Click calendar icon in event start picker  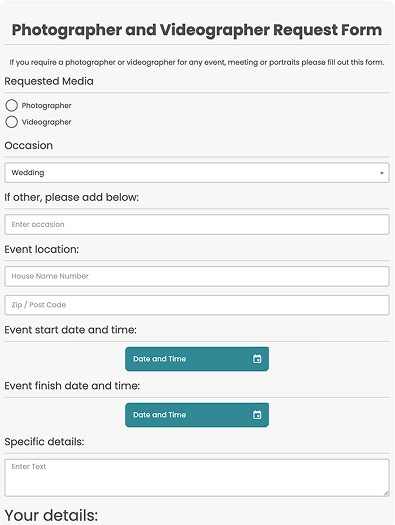(257, 359)
